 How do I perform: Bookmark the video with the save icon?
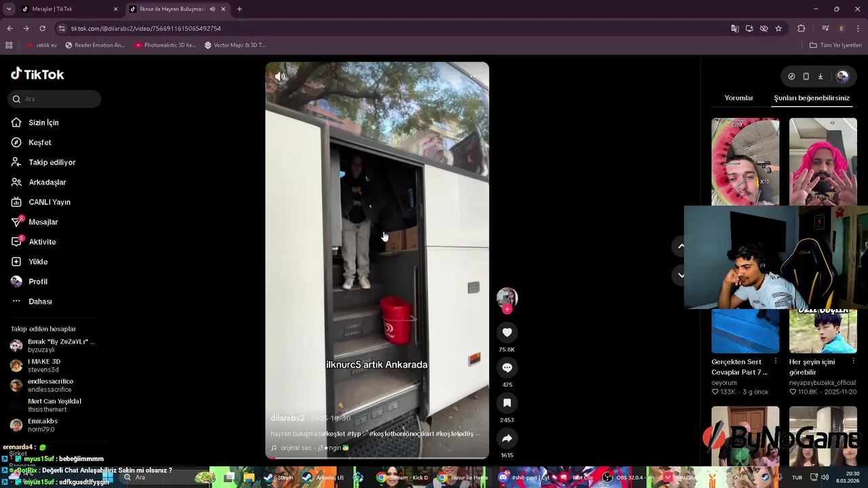point(507,403)
